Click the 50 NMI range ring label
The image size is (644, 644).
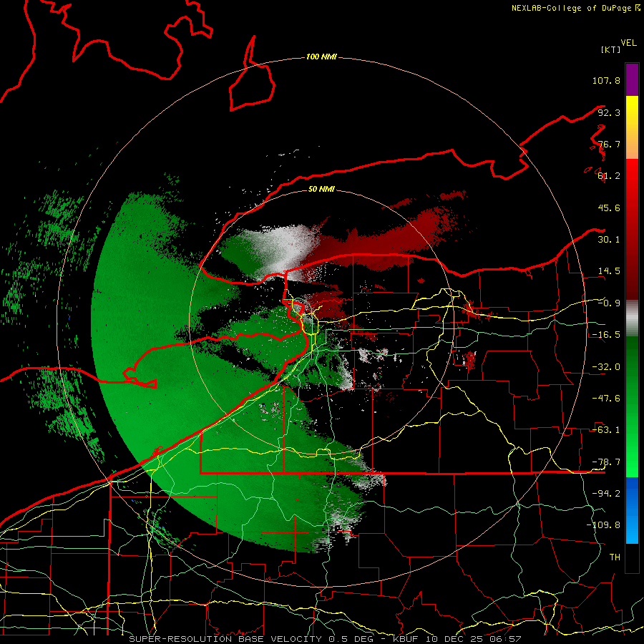pyautogui.click(x=321, y=189)
